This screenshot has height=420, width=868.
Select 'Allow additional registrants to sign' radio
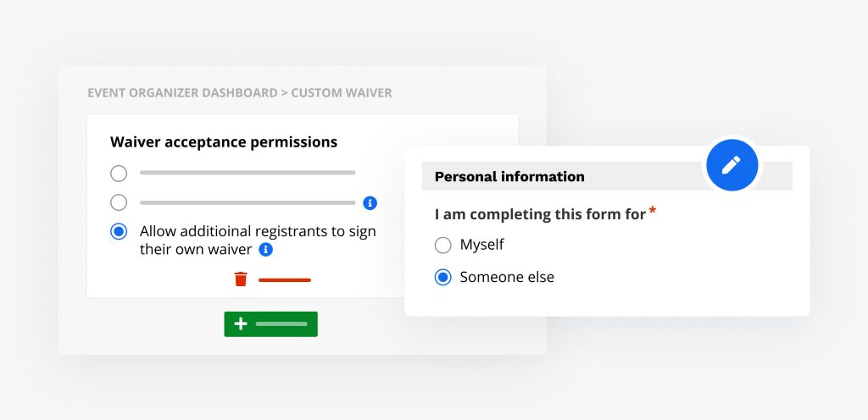point(119,231)
